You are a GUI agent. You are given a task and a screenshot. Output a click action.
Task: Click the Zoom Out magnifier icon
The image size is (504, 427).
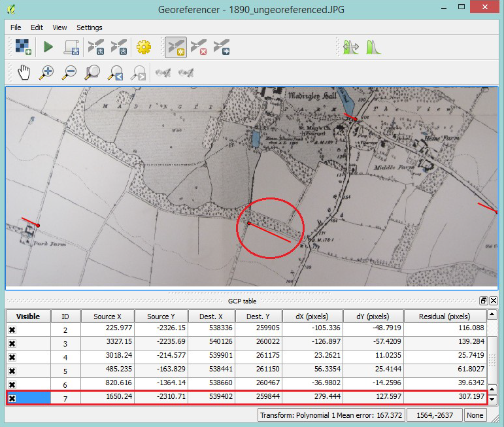click(70, 72)
